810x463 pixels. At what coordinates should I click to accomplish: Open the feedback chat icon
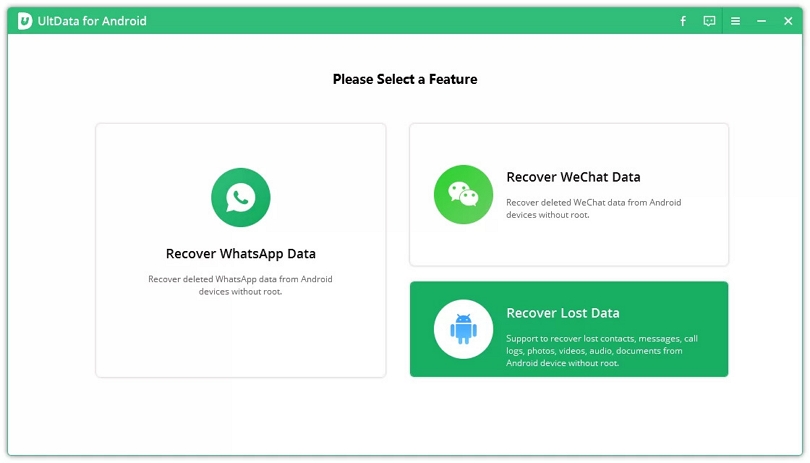point(709,21)
